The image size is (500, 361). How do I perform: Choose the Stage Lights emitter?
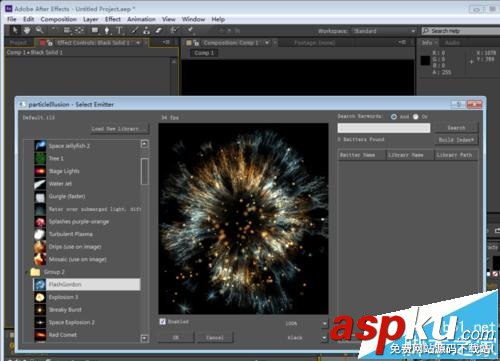tap(87, 171)
